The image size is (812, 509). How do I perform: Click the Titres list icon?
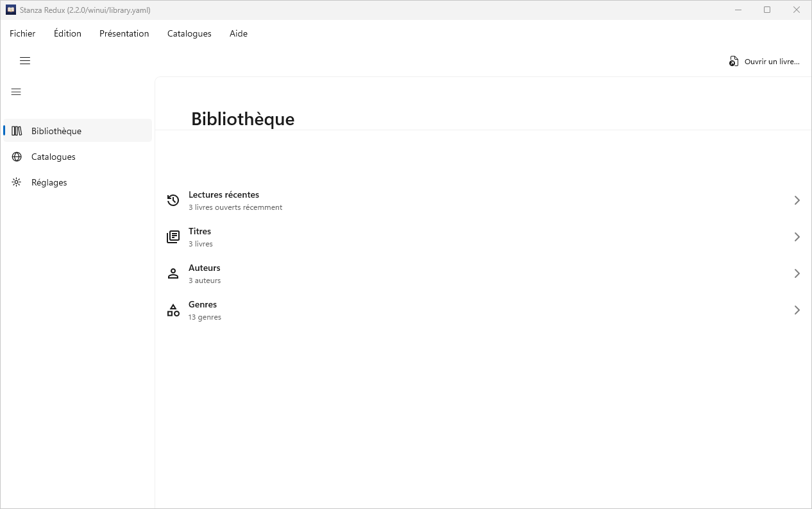(x=173, y=237)
